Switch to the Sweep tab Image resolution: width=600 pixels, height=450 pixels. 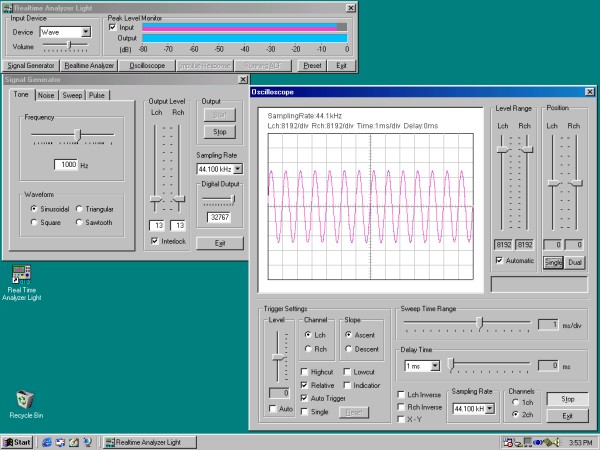72,95
